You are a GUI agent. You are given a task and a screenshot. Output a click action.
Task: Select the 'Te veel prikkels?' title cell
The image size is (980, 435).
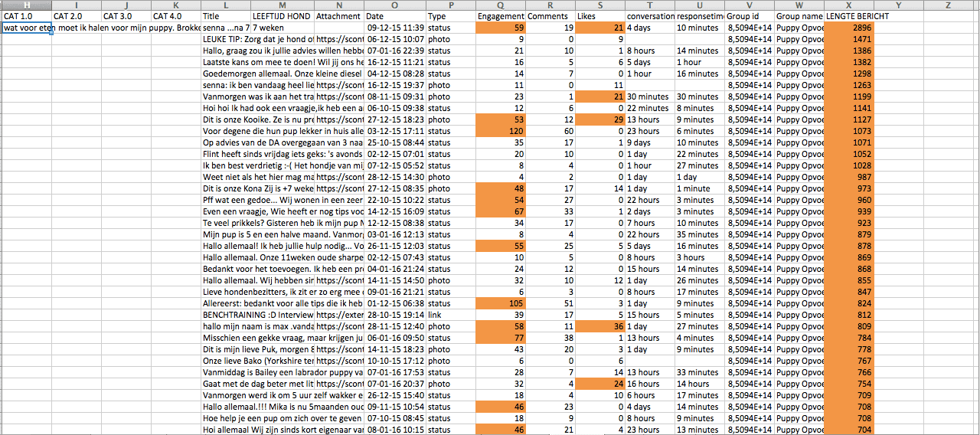point(225,224)
